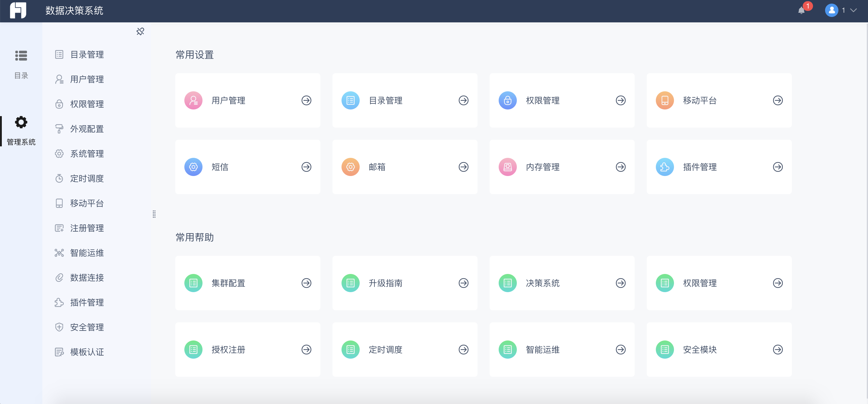Click the pink 用户管理 card icon

coord(193,100)
